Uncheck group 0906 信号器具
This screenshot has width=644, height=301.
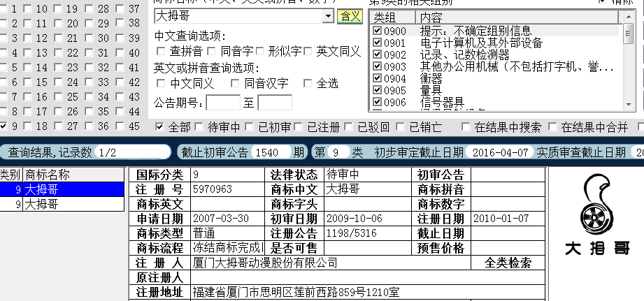(x=377, y=102)
